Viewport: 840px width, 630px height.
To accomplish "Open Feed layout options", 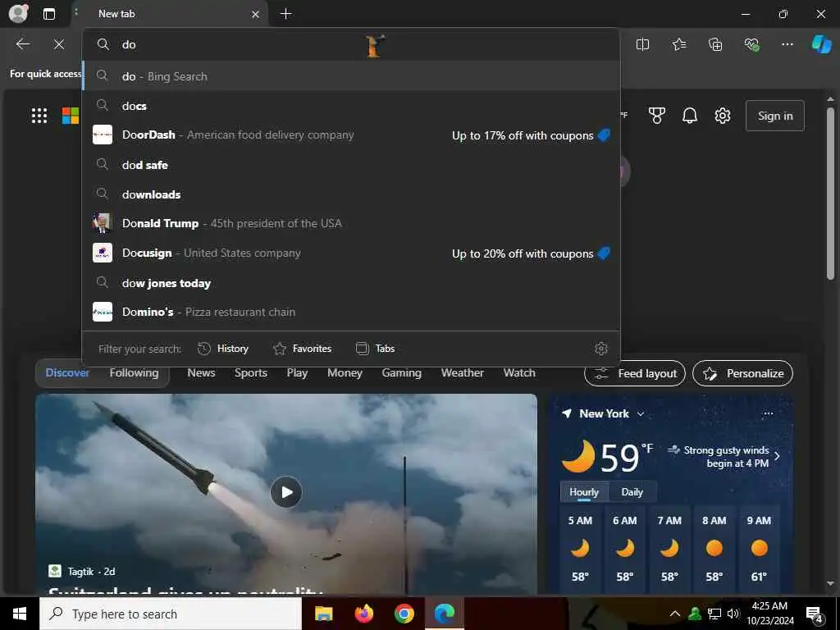I will (635, 373).
